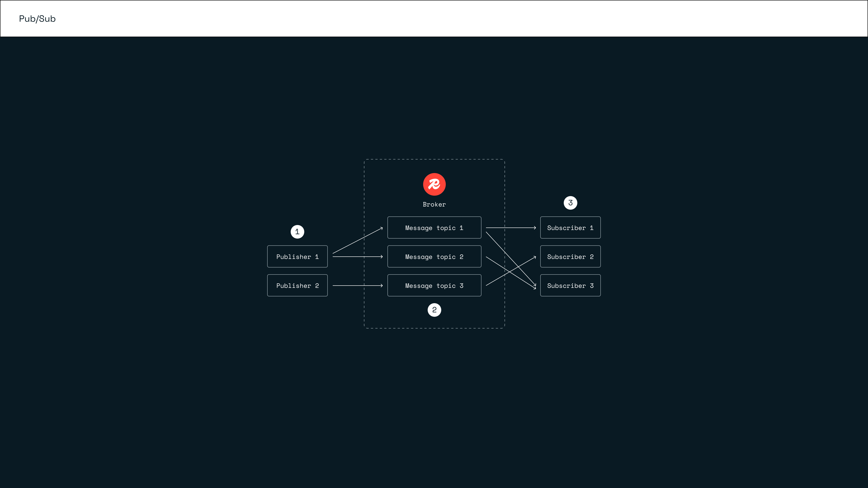This screenshot has height=488, width=868.
Task: Select the Subscriber 3 box
Action: point(570,286)
